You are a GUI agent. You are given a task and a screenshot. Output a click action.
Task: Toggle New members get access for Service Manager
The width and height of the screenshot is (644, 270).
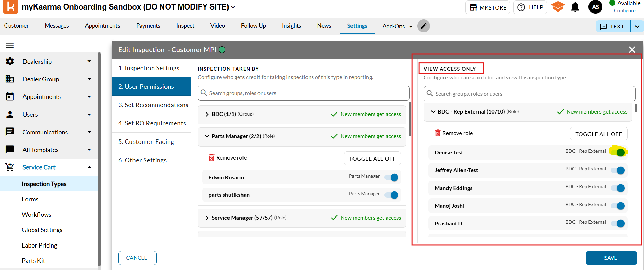tap(366, 218)
